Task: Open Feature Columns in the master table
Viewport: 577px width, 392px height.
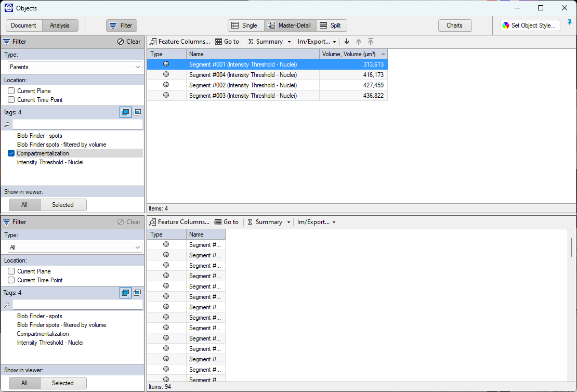Action: tap(179, 42)
